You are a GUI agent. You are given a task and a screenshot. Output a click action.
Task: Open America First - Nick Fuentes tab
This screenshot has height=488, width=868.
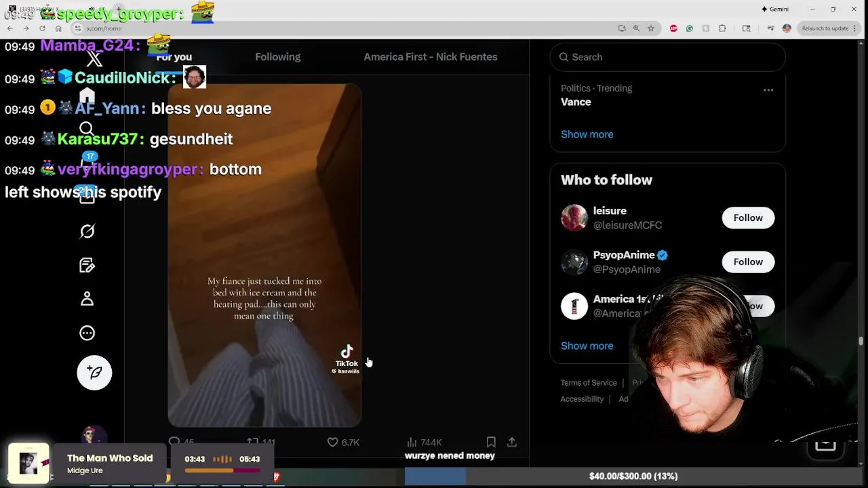point(431,57)
